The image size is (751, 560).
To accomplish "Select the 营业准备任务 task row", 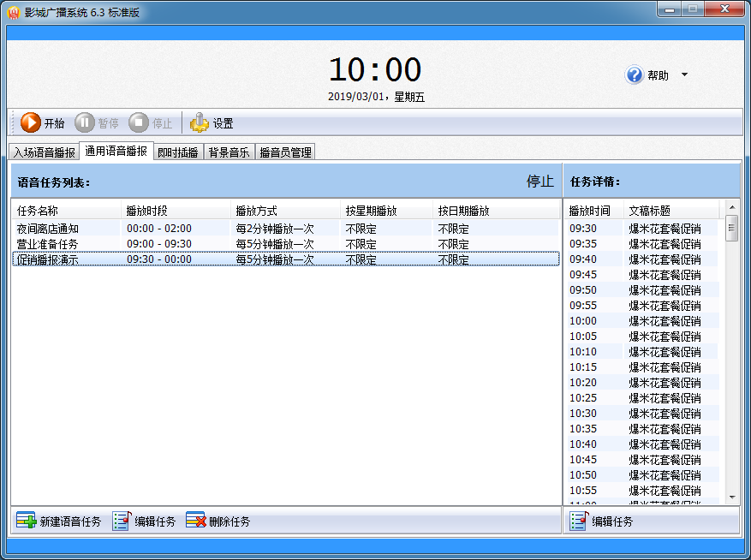I will (x=48, y=244).
